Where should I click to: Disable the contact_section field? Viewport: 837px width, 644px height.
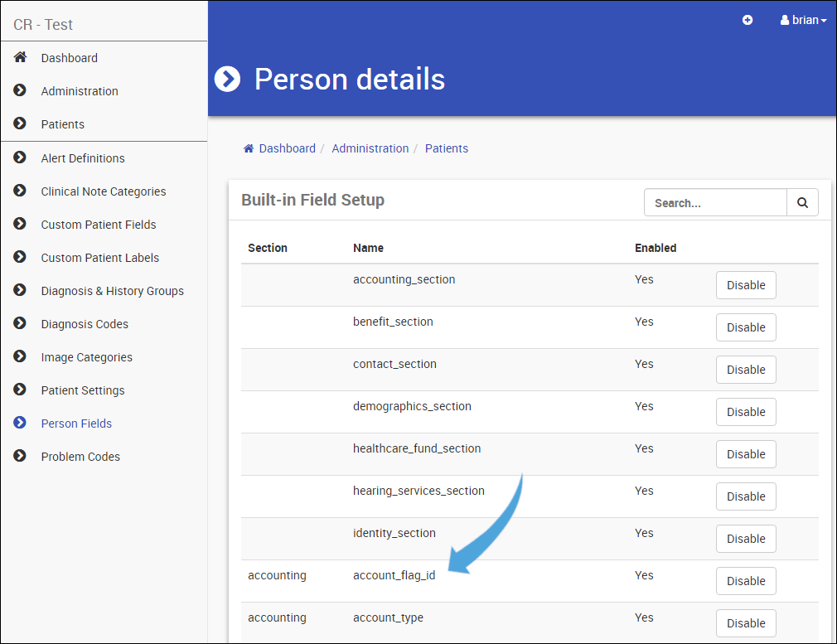pos(746,370)
